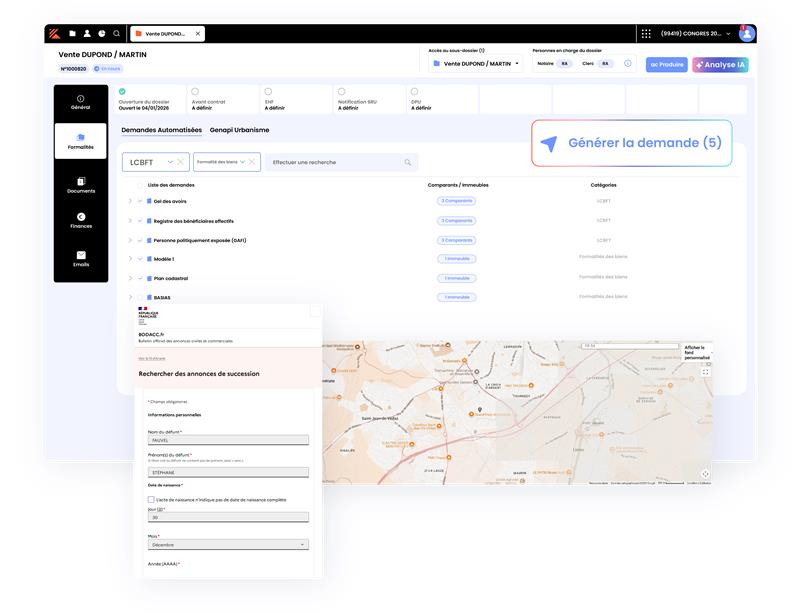Click the ac Produire button
This screenshot has height=613, width=800.
[666, 65]
